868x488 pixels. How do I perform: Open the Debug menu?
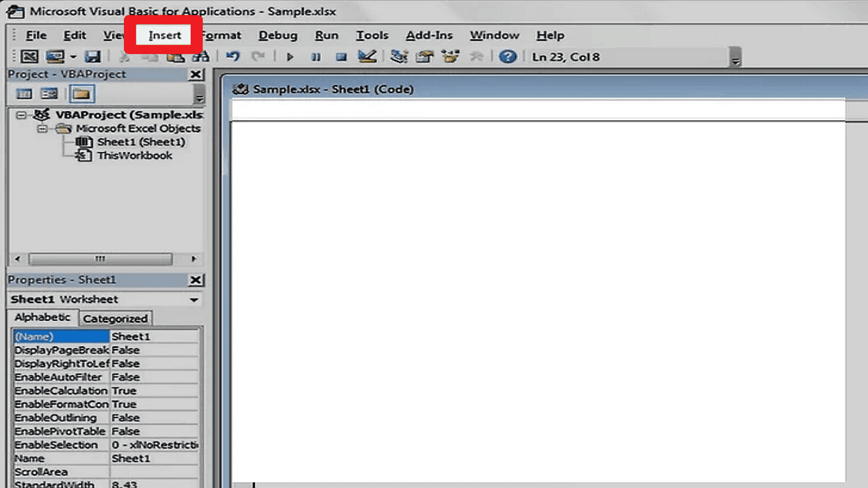(x=278, y=36)
